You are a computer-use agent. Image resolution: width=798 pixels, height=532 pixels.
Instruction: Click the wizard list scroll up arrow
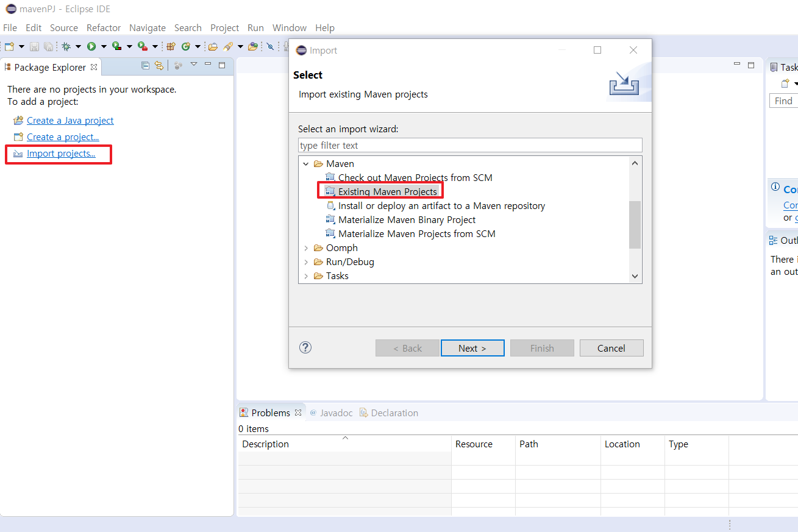pos(635,163)
